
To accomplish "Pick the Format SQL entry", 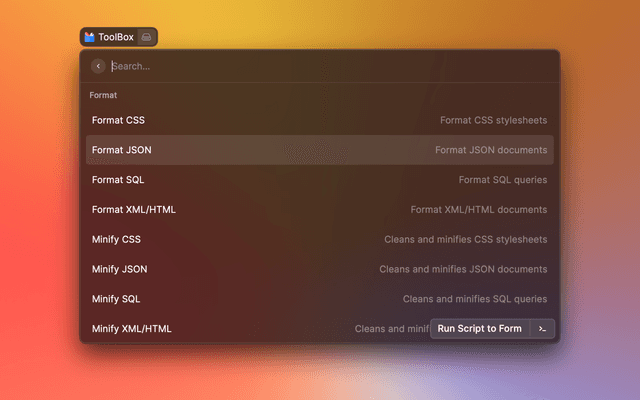I will click(x=119, y=180).
